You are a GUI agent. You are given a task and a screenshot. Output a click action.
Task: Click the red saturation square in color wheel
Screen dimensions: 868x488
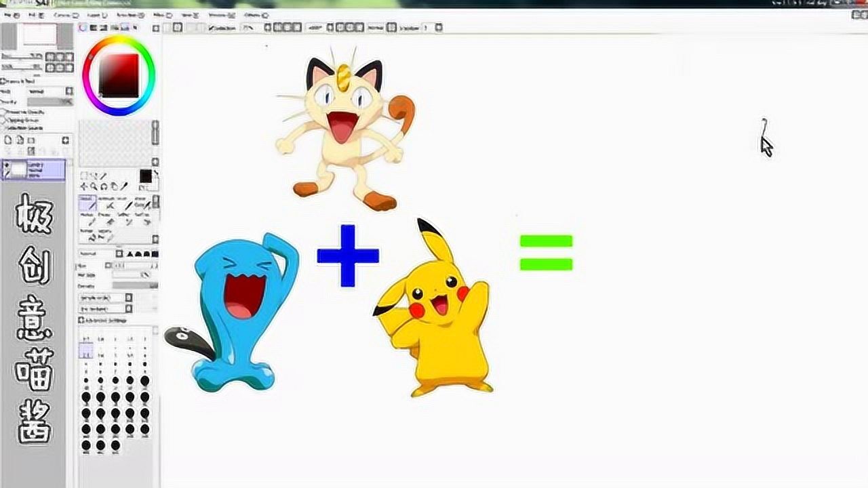(119, 75)
